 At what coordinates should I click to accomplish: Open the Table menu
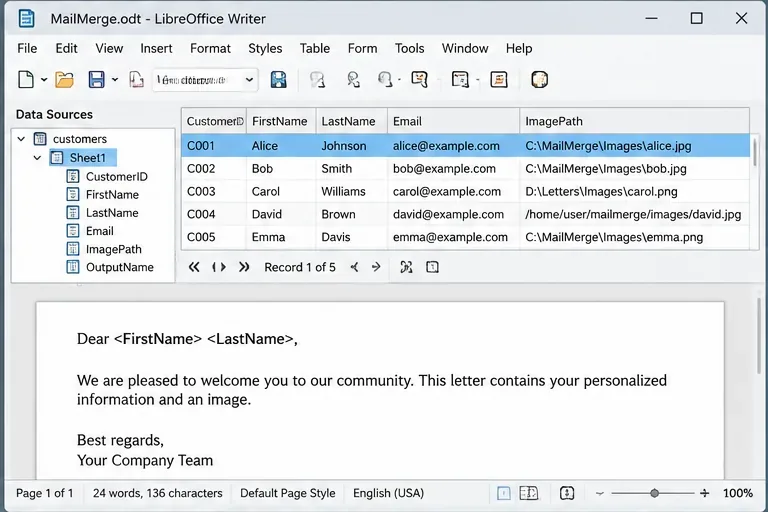click(314, 49)
